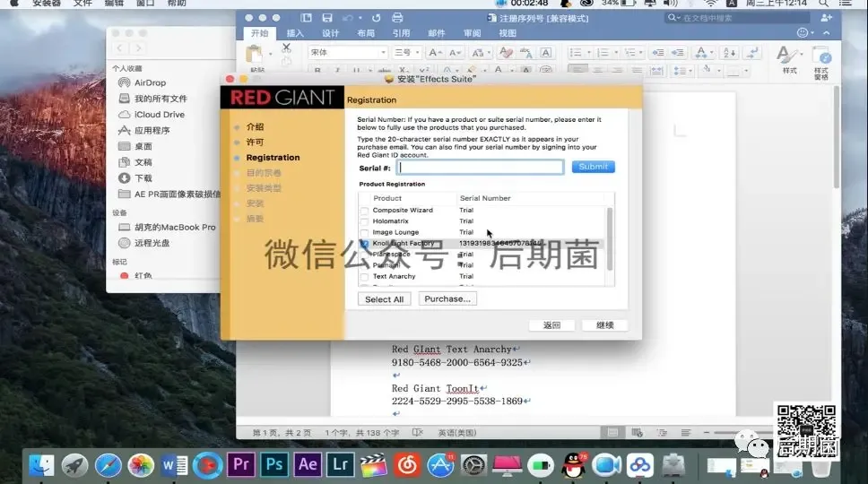Click the Purchase... button
This screenshot has width=868, height=484.
(x=447, y=298)
